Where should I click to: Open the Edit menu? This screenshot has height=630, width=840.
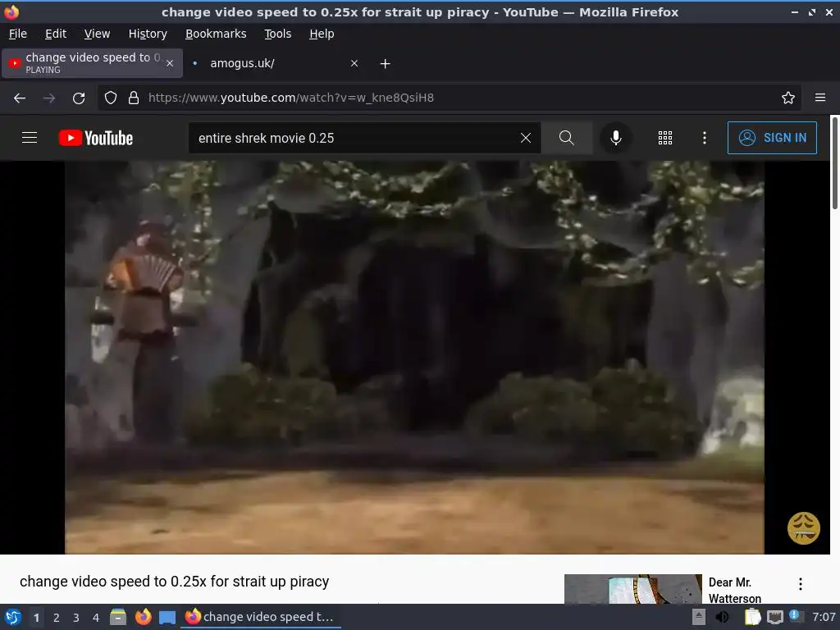[x=56, y=34]
